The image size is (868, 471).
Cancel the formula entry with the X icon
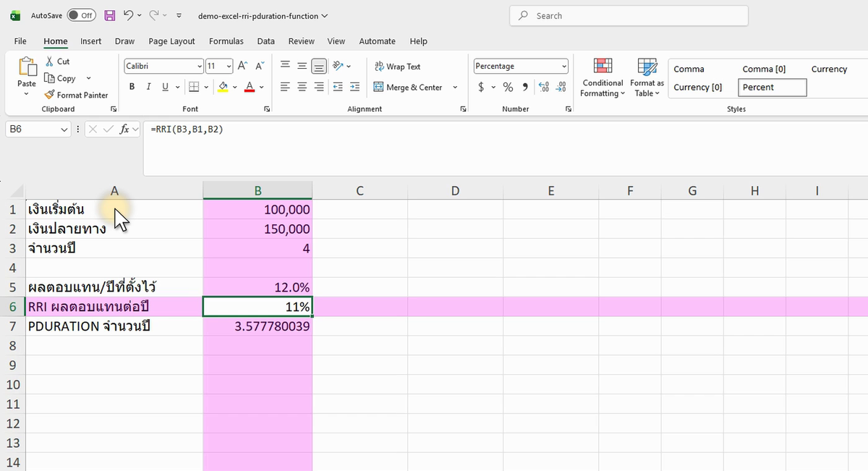tap(93, 129)
